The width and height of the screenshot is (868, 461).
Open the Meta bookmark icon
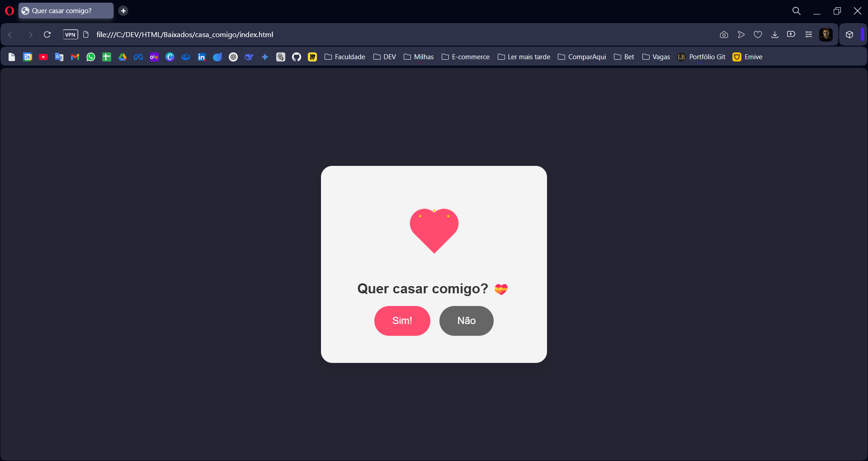(x=138, y=57)
